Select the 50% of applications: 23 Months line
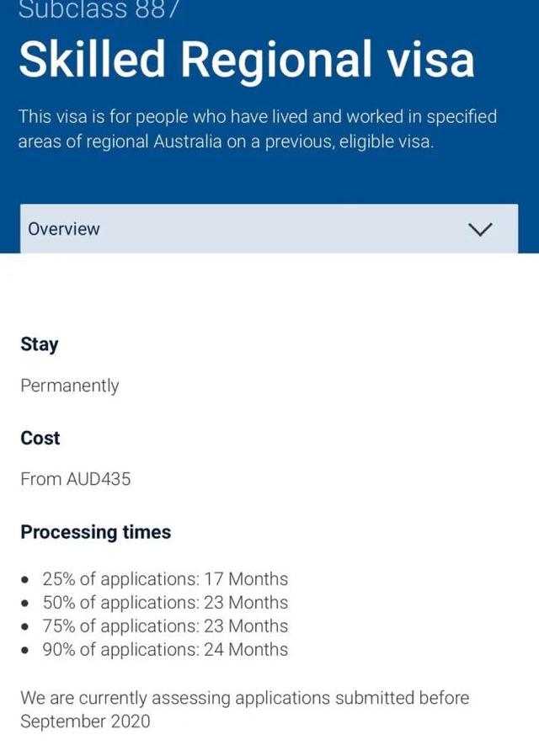The height and width of the screenshot is (756, 539). pos(165,603)
